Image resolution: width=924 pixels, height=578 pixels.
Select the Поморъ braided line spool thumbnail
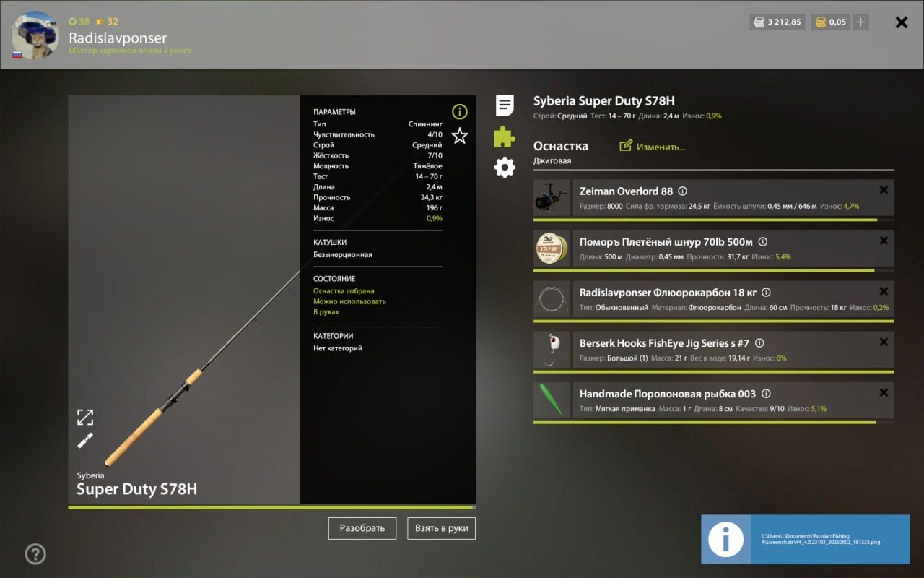coord(552,249)
